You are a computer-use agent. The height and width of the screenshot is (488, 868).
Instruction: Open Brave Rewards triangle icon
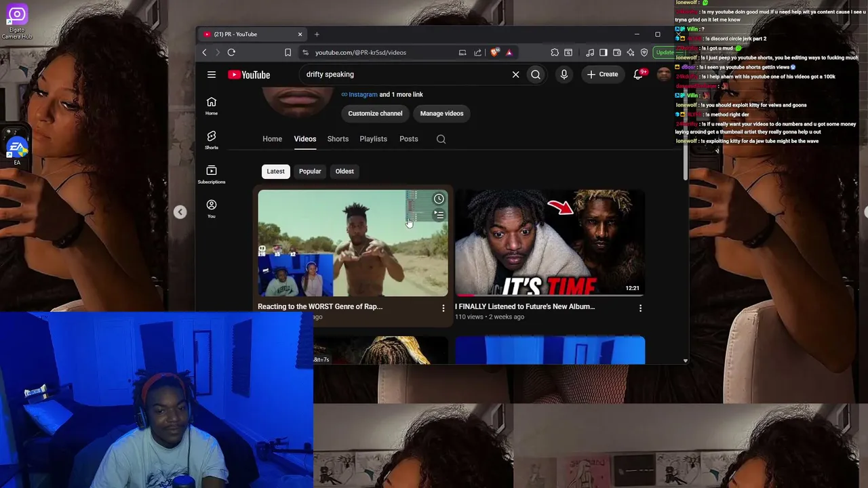click(x=509, y=52)
